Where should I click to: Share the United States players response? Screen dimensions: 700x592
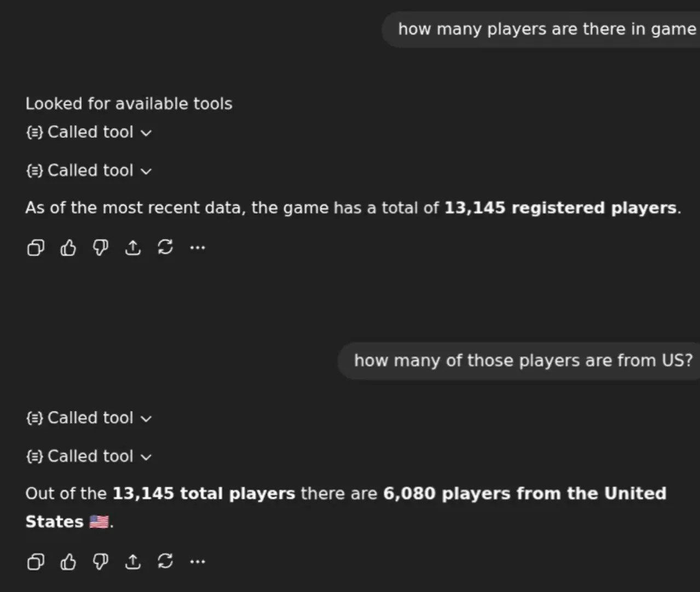(133, 561)
